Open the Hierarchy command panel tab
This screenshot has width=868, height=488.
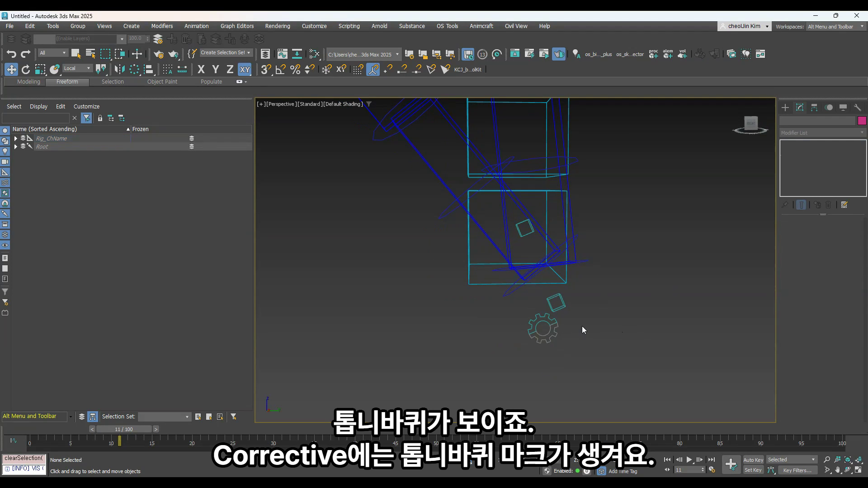(814, 108)
